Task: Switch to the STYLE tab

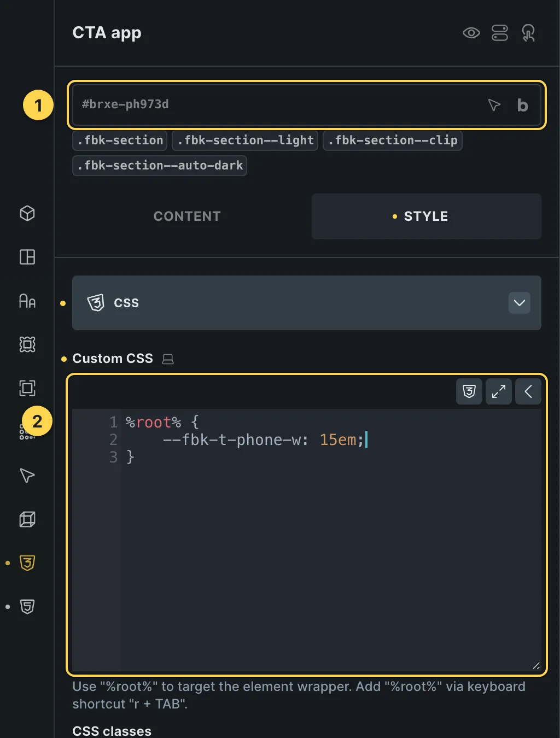Action: click(x=427, y=216)
